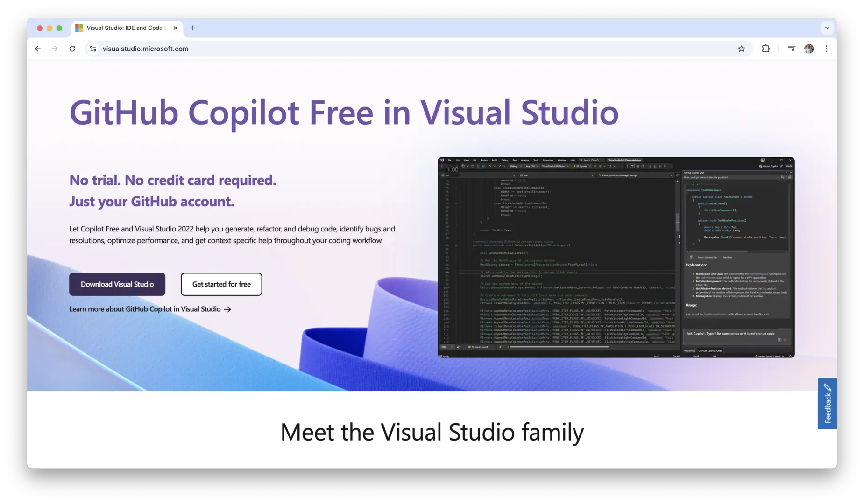Go forward in browser history

55,49
